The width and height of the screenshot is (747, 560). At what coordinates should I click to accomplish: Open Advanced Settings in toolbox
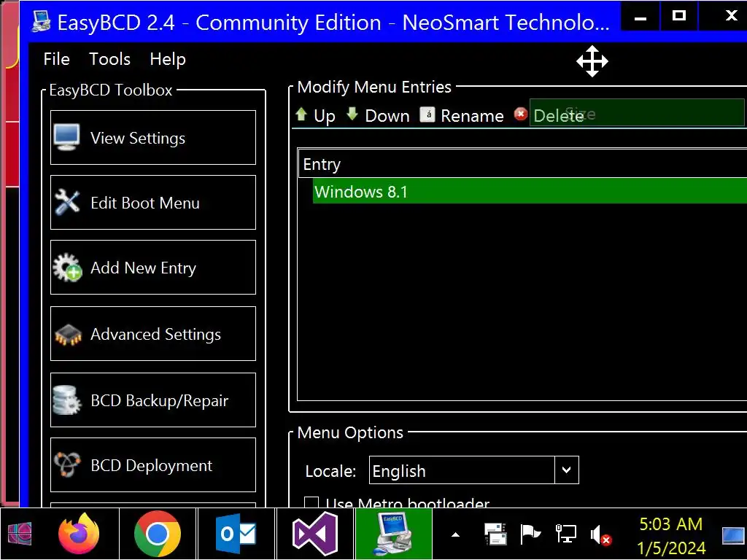point(153,334)
